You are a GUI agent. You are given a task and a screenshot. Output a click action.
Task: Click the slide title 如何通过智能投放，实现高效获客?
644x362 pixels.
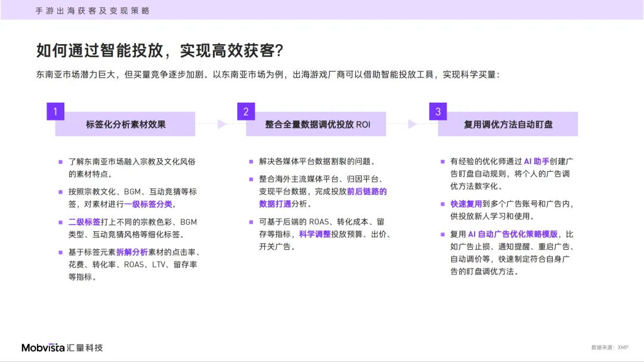coord(159,51)
